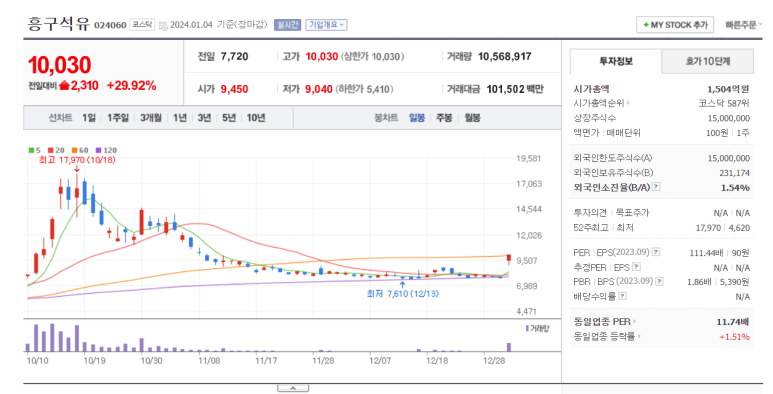The image size is (773, 394).
Task: Add stock with MY STOCK 추가 button
Action: coord(675,25)
